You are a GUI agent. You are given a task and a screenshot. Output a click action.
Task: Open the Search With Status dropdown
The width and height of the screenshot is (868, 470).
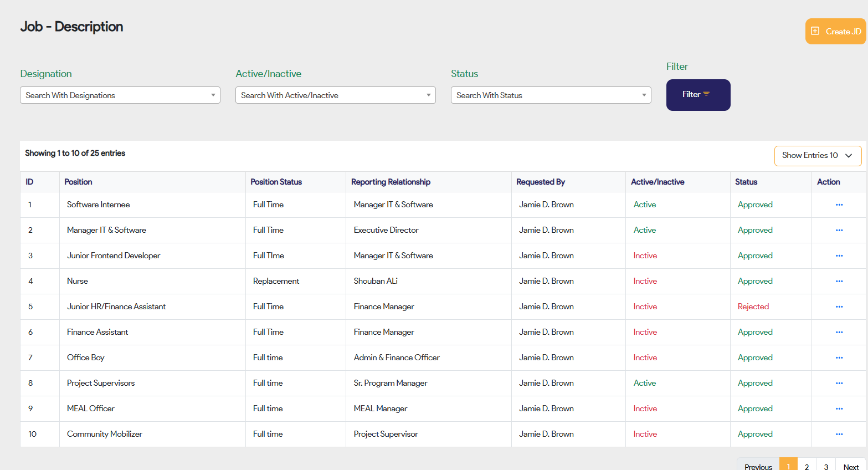551,95
